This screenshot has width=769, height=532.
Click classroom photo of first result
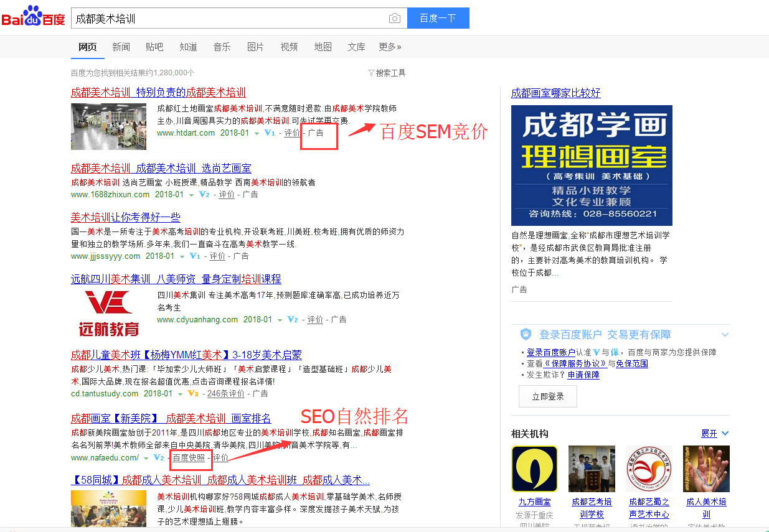[x=109, y=126]
